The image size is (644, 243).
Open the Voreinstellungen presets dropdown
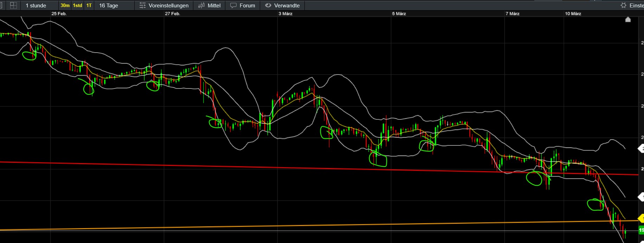coord(168,5)
